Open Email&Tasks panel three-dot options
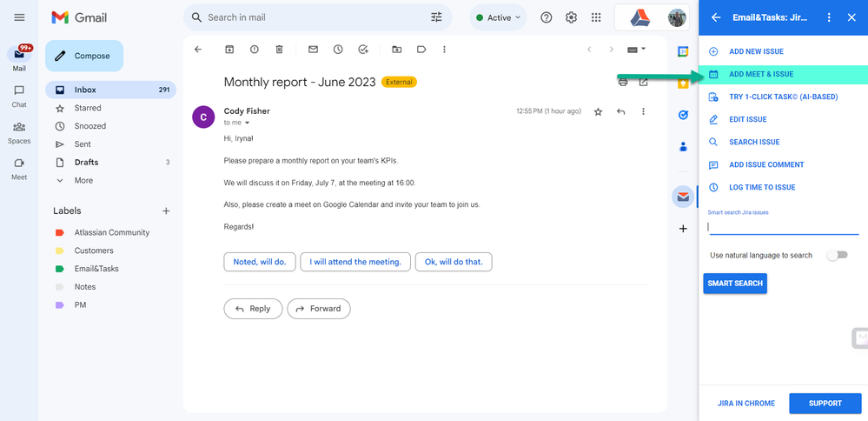Image resolution: width=868 pixels, height=421 pixels. click(829, 17)
